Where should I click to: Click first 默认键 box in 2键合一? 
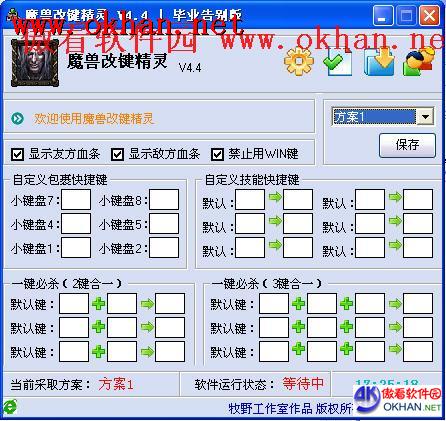[74, 303]
